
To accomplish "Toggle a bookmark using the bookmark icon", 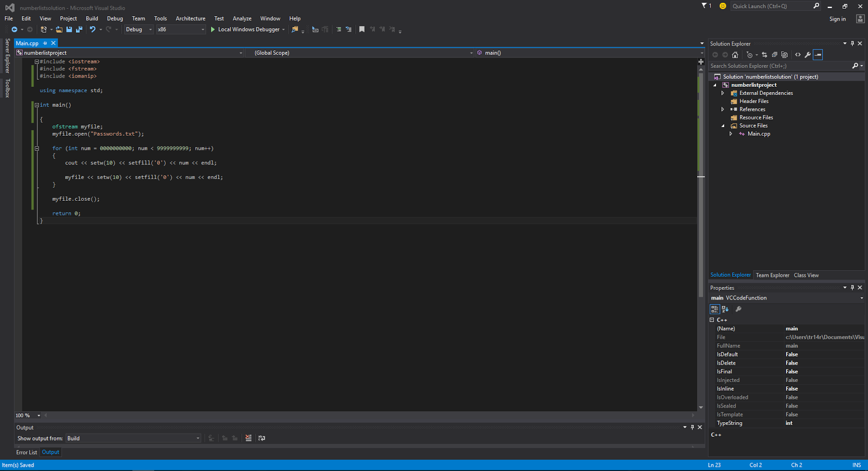I will 362,29.
